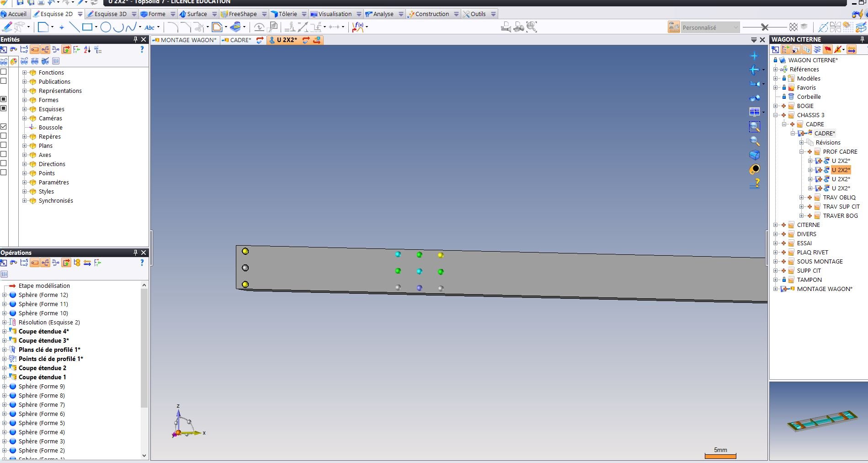Toggle the Points visibility checkbox
The image size is (868, 463).
[4, 172]
